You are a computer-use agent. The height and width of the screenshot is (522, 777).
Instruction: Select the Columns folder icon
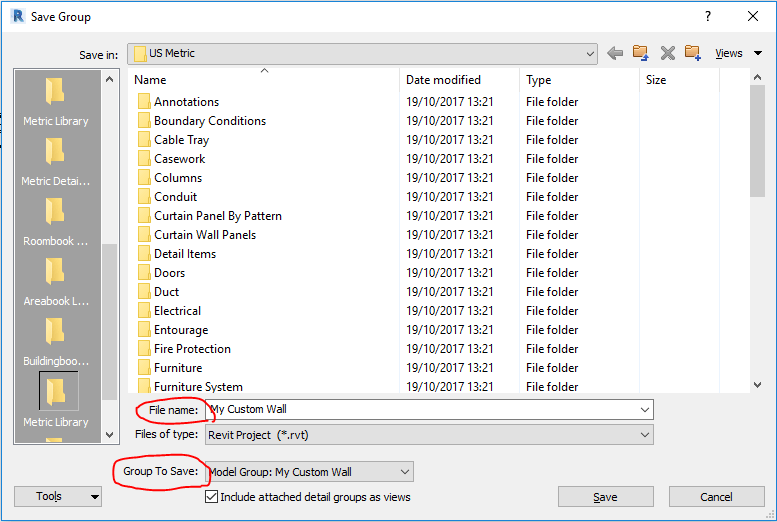pos(144,177)
